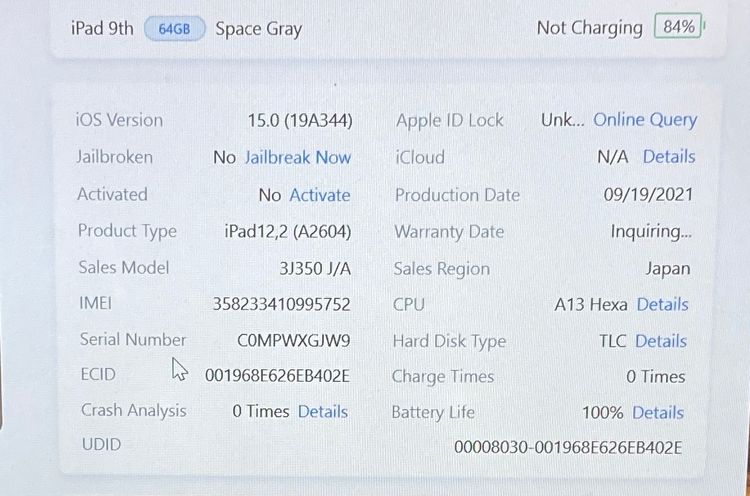Click the TLC hard disk value
Viewport: 750px width, 496px height.
pyautogui.click(x=613, y=341)
